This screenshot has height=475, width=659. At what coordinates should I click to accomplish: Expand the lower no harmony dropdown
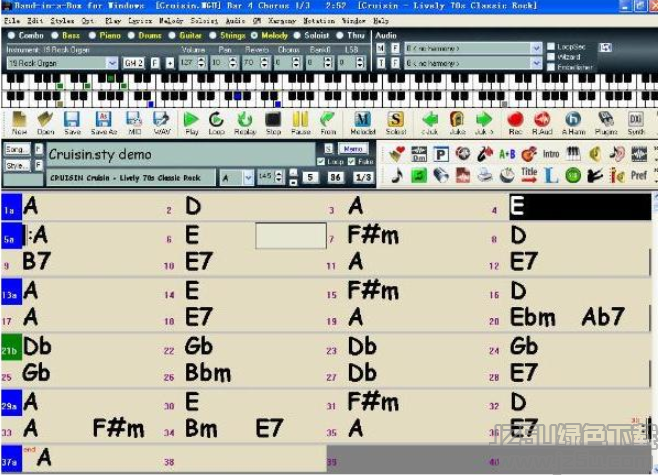pos(536,63)
